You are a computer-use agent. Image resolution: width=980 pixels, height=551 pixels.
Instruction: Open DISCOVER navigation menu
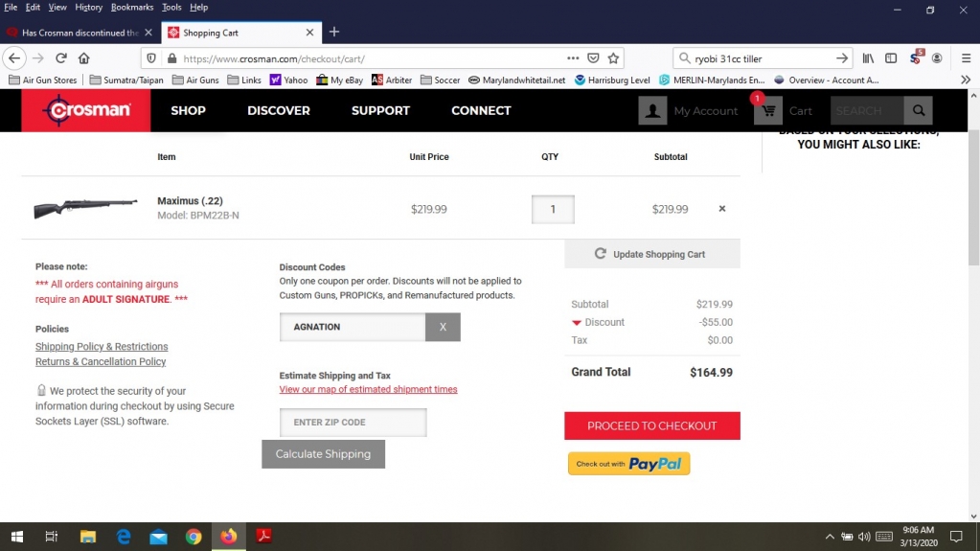pos(279,111)
